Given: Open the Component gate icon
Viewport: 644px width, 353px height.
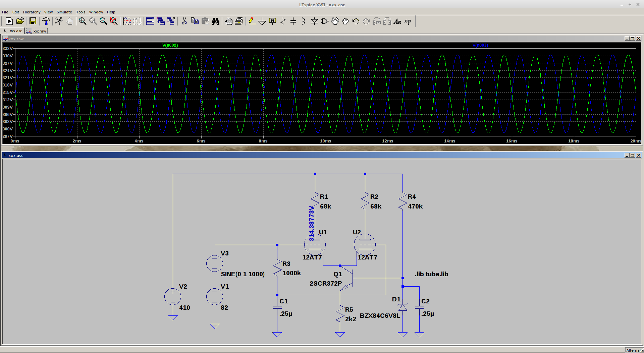Looking at the screenshot, I should 325,21.
